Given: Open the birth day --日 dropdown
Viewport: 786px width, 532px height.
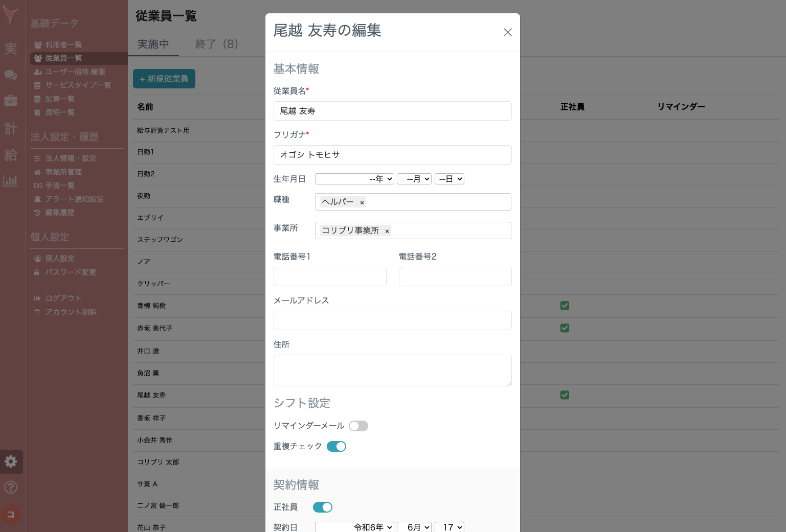Looking at the screenshot, I should click(449, 179).
